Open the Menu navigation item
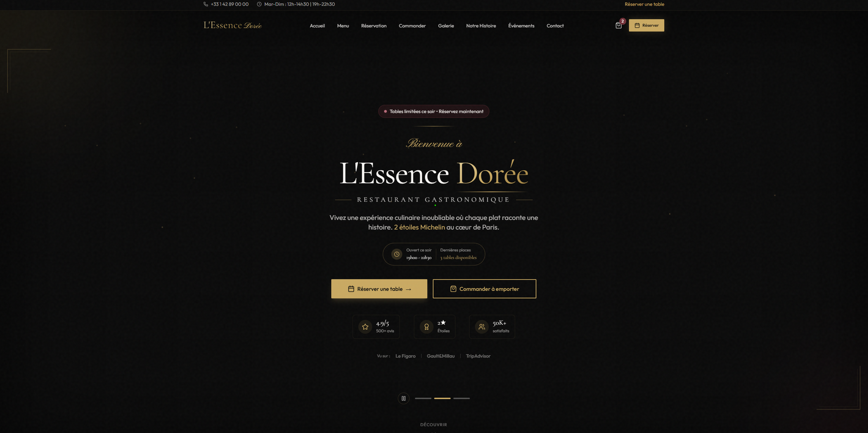 (343, 26)
